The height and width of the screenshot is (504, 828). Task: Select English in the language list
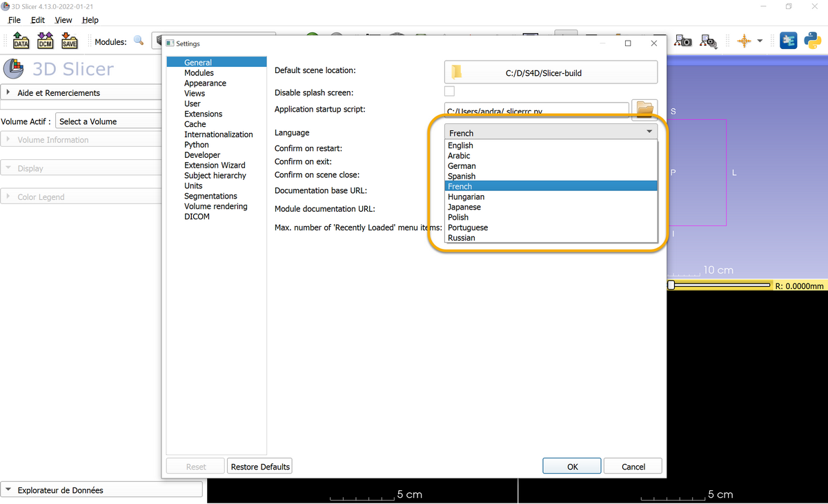551,145
